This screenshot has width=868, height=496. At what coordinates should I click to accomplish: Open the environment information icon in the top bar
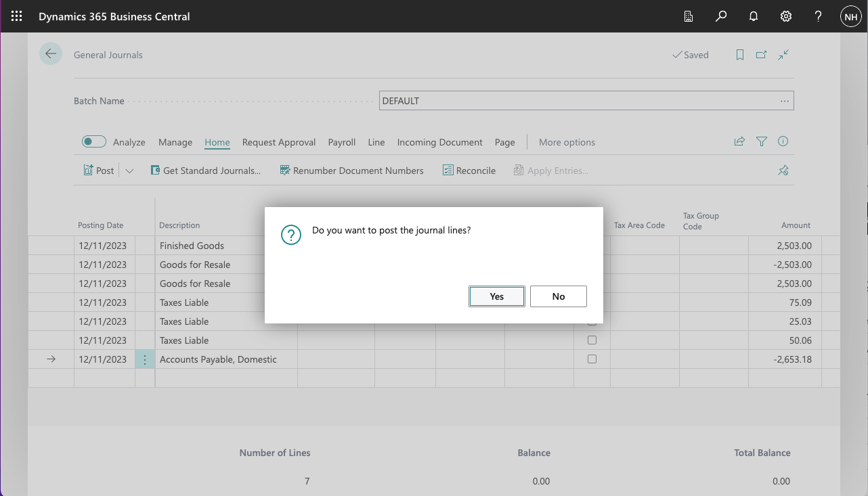click(x=689, y=16)
